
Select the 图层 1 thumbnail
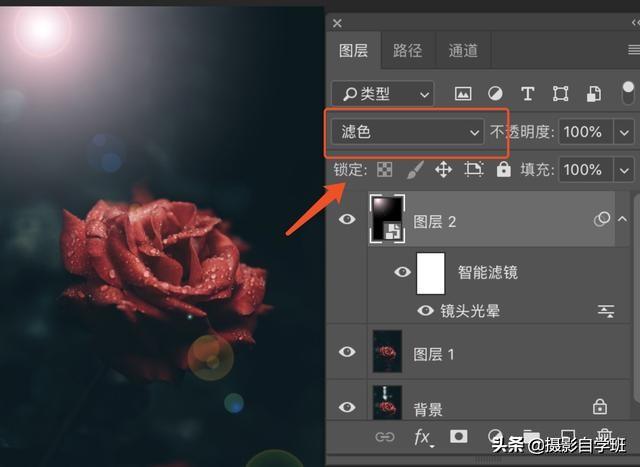[x=387, y=351]
